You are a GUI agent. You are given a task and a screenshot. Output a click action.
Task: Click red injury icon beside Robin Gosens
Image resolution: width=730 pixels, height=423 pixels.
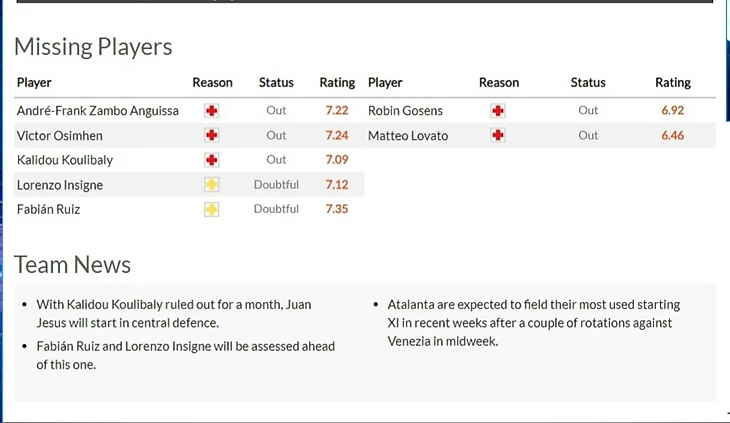[x=498, y=111]
